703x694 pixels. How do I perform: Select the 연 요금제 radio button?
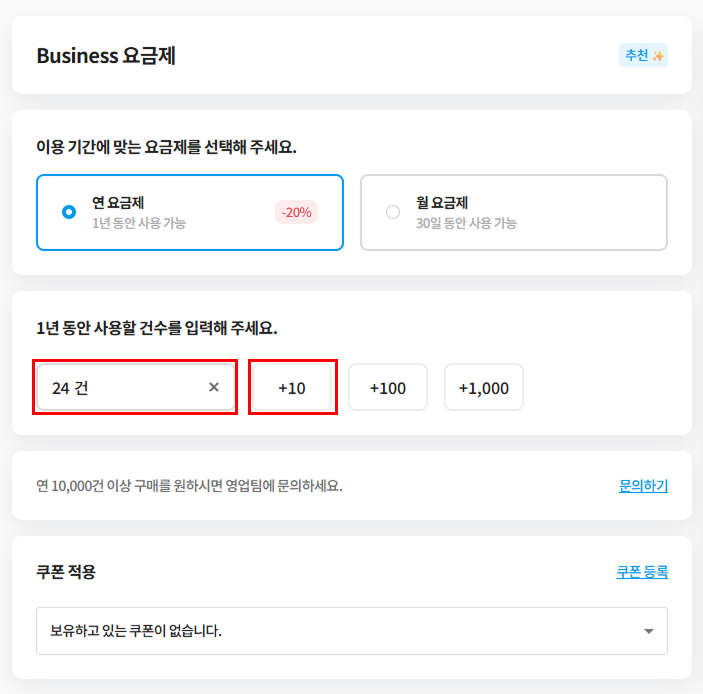click(x=69, y=212)
